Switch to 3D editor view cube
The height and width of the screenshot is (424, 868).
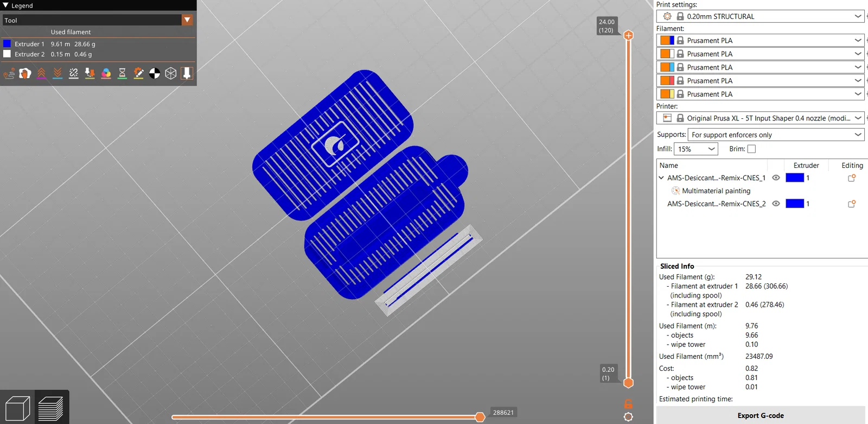click(17, 408)
